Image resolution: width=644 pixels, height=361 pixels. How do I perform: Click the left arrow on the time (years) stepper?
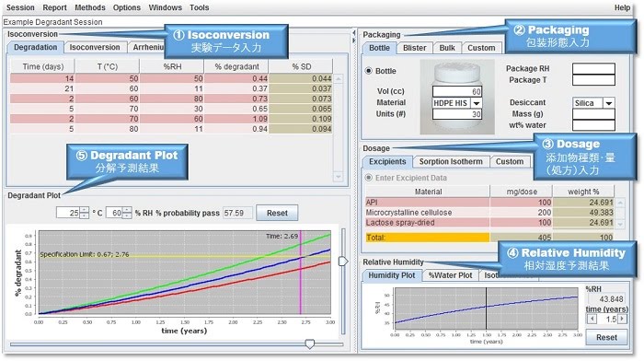(x=592, y=319)
